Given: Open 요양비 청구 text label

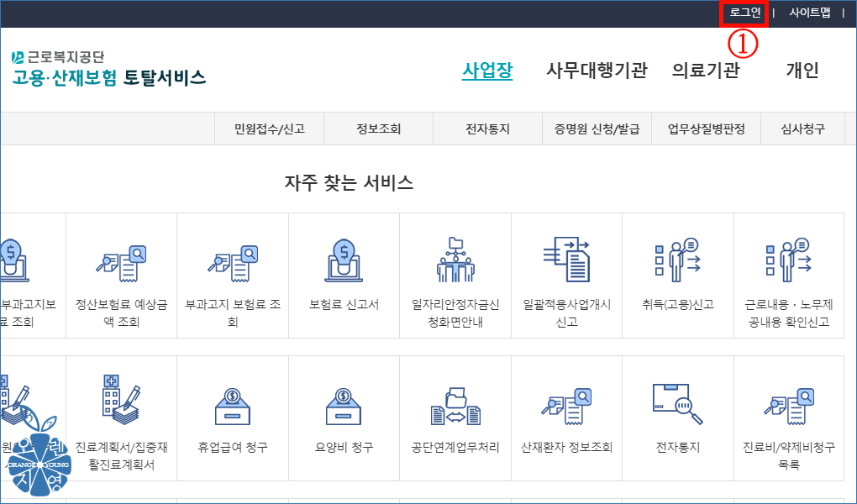Looking at the screenshot, I should (344, 447).
